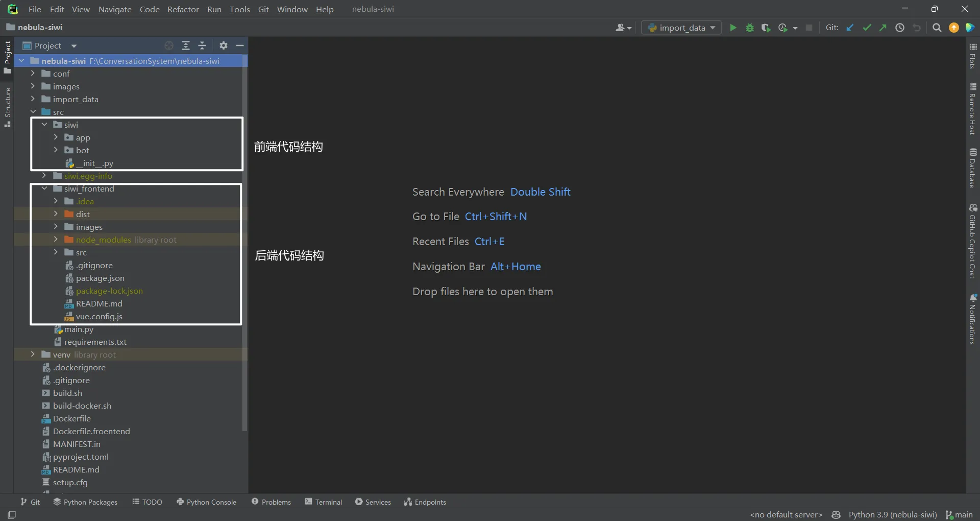The width and height of the screenshot is (980, 521).
Task: Open the profiler run icon
Action: pyautogui.click(x=782, y=28)
